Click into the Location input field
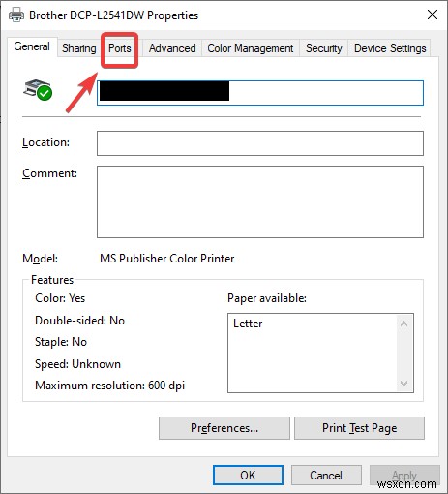448x494 pixels. (x=260, y=143)
